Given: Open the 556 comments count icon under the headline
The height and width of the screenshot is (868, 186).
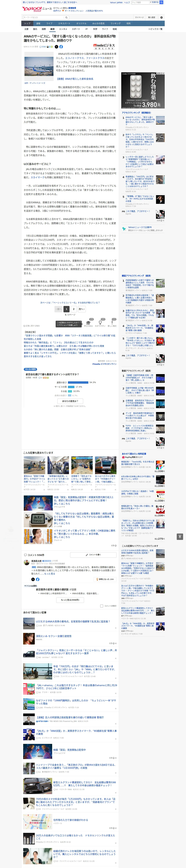Looking at the screenshot, I should click(43, 47).
